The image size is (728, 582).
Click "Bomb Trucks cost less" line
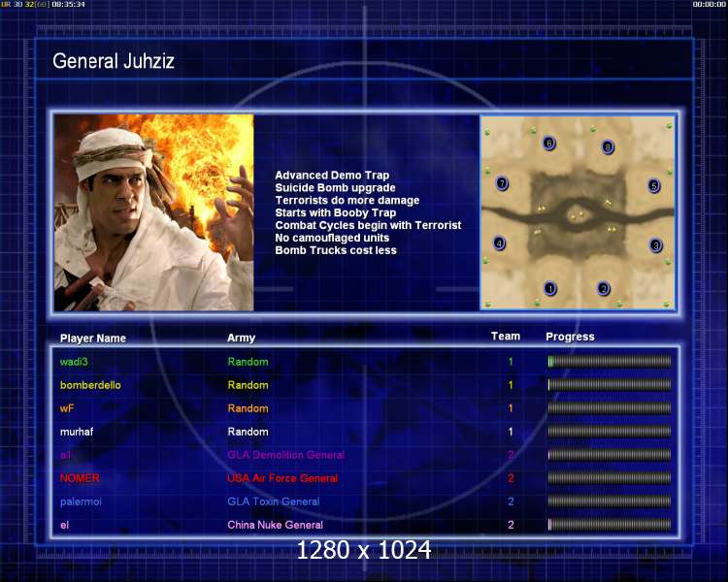pos(336,250)
